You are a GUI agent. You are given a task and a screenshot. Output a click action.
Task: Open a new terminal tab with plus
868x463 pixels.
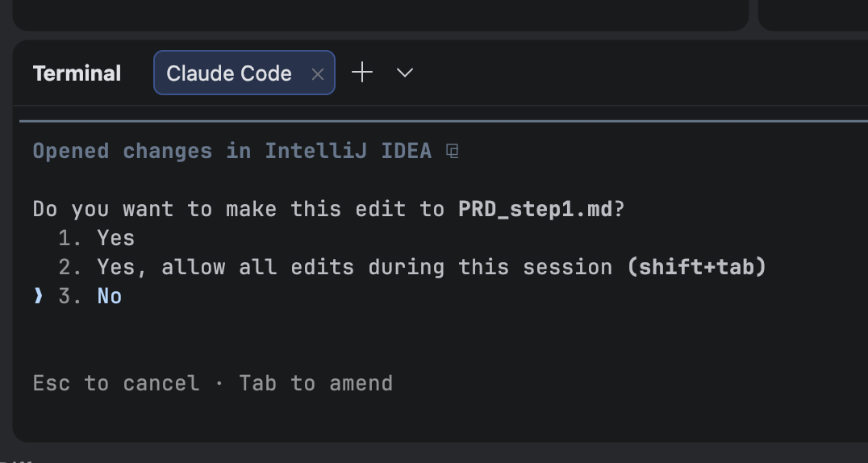click(x=362, y=73)
